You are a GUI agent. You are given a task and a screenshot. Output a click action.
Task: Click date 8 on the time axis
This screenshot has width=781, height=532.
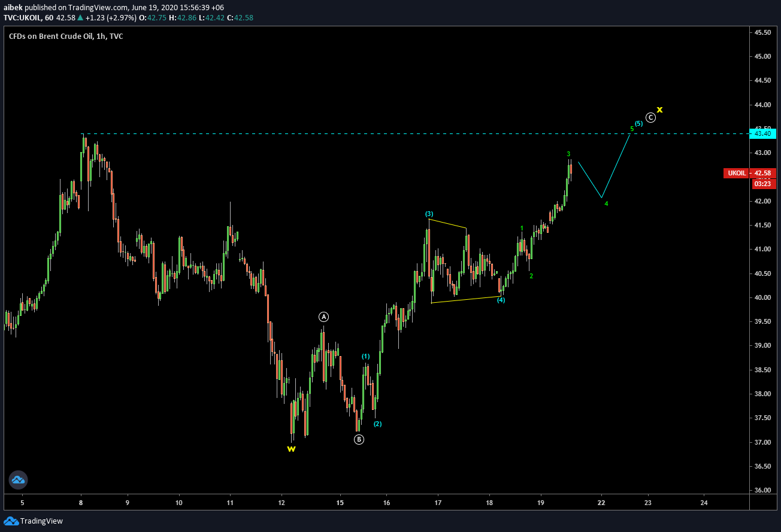pos(81,503)
